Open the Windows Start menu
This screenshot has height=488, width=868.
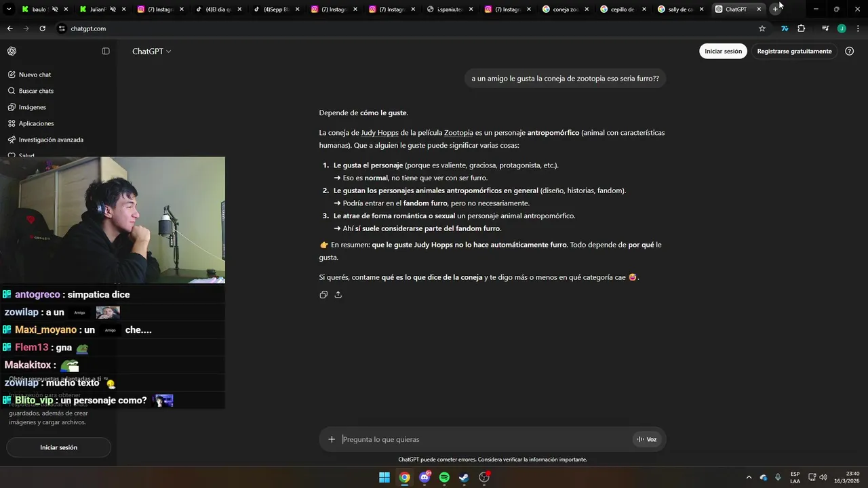(384, 477)
